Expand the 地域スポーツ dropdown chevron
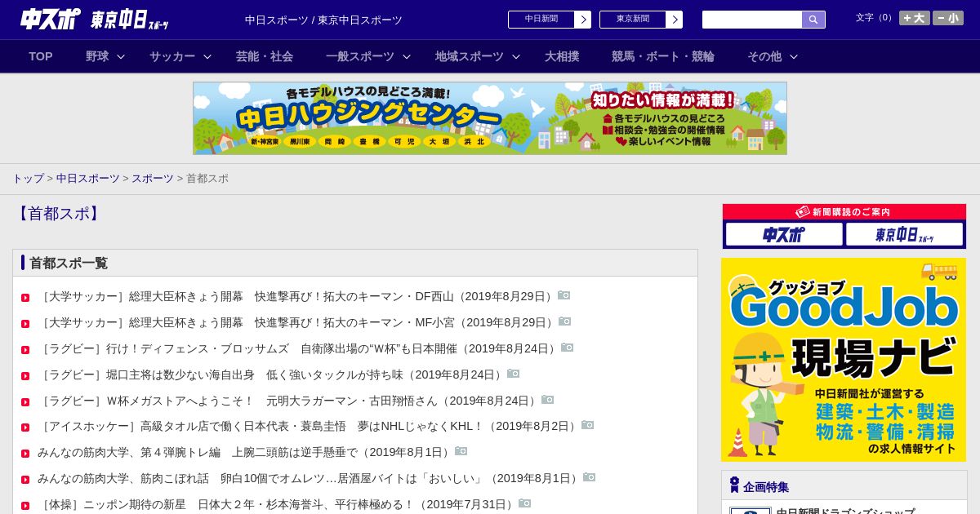 [516, 57]
